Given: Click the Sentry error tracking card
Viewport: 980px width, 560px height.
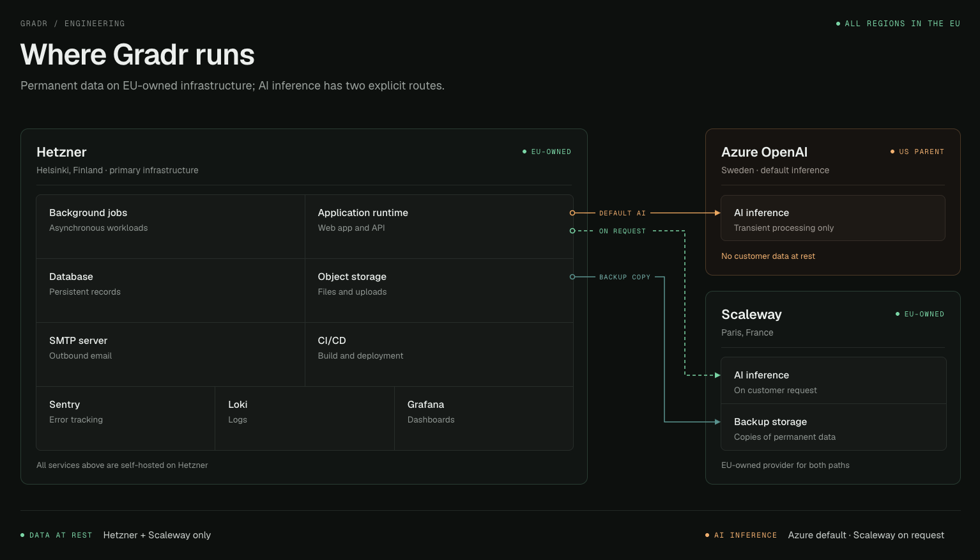Looking at the screenshot, I should [x=126, y=419].
